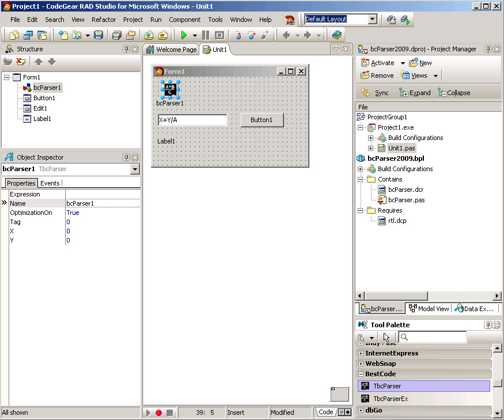The image size is (504, 420).
Task: Open the Views dropdown arrow
Action: [435, 76]
